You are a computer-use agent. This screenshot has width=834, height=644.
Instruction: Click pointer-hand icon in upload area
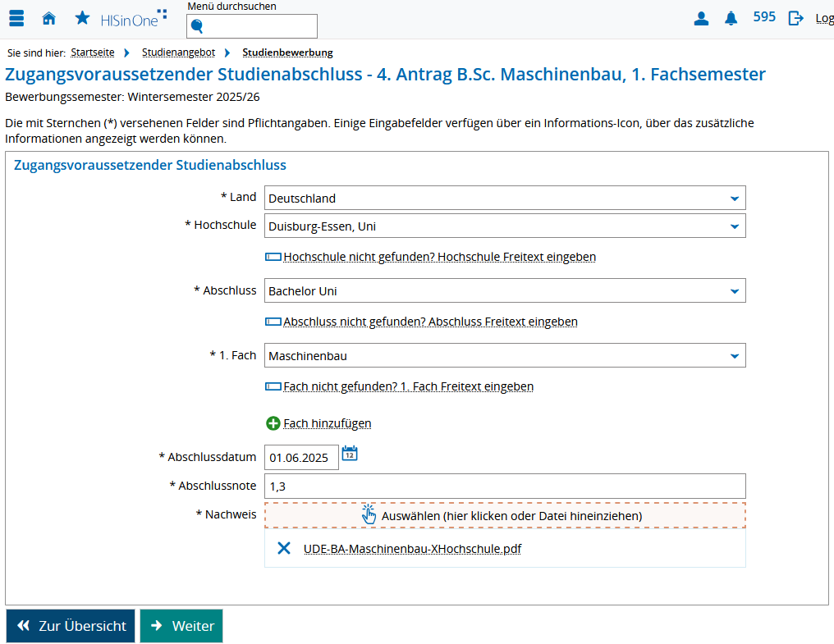pyautogui.click(x=369, y=514)
